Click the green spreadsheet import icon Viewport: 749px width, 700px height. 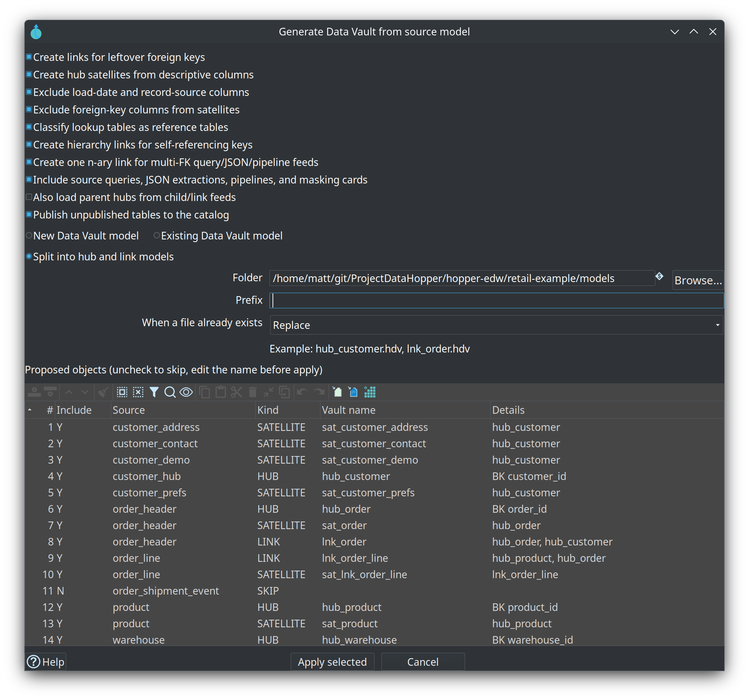click(337, 392)
